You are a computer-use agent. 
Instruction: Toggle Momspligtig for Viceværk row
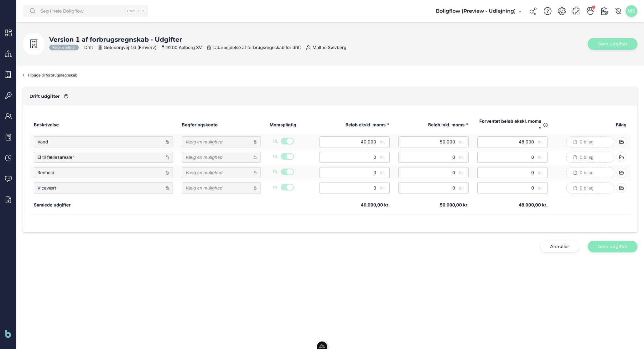pyautogui.click(x=287, y=187)
